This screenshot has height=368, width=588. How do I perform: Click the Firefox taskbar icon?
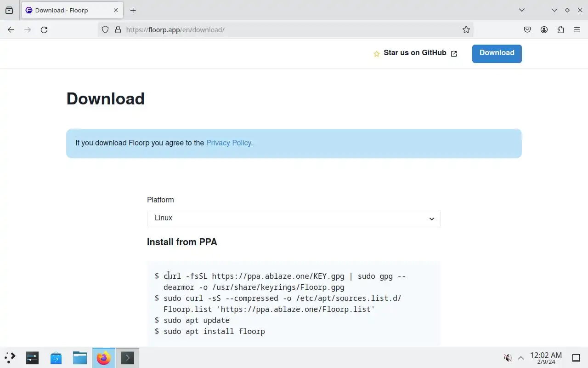pyautogui.click(x=104, y=357)
